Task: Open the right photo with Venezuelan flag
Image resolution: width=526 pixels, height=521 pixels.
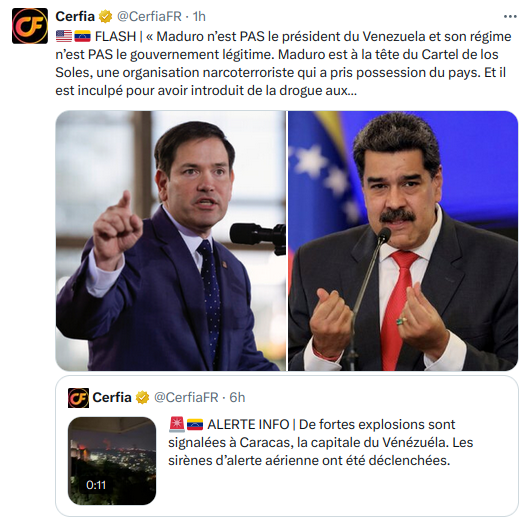Action: click(x=403, y=241)
